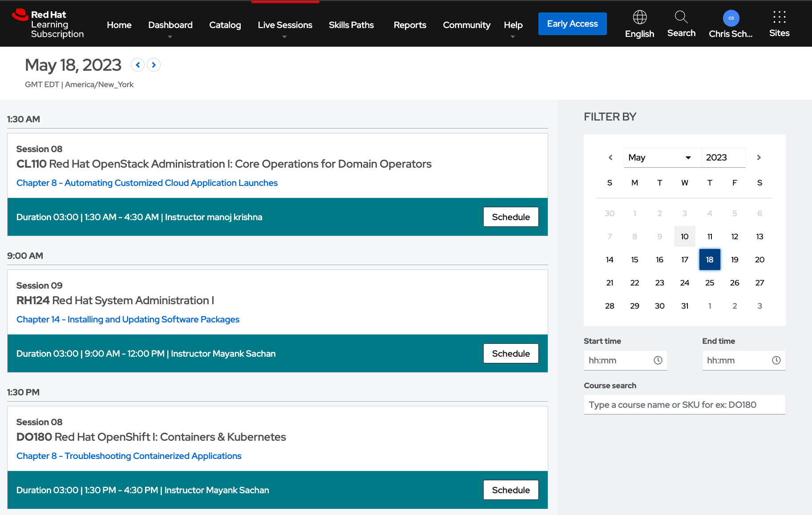The width and height of the screenshot is (812, 515).
Task: Open the globe language selector icon
Action: (639, 17)
